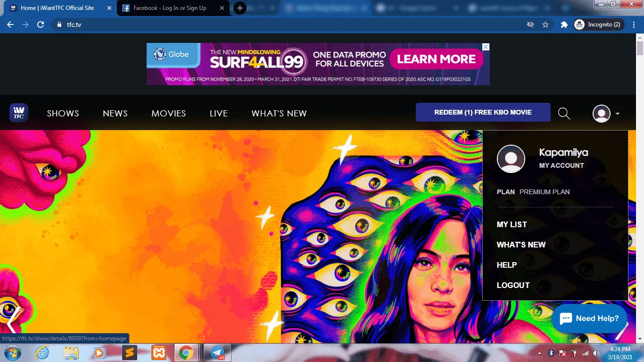The height and width of the screenshot is (362, 644).
Task: Open media player from taskbar
Action: pos(99,353)
